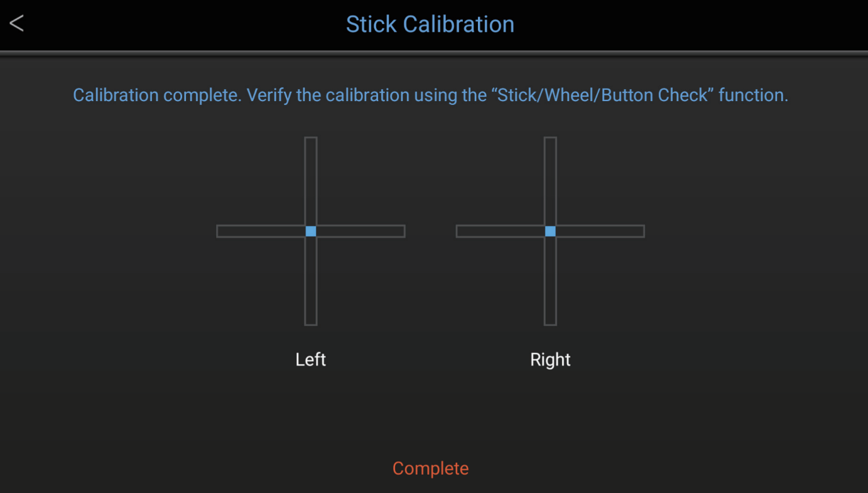Click the Right stick blue center indicator

pyautogui.click(x=550, y=231)
